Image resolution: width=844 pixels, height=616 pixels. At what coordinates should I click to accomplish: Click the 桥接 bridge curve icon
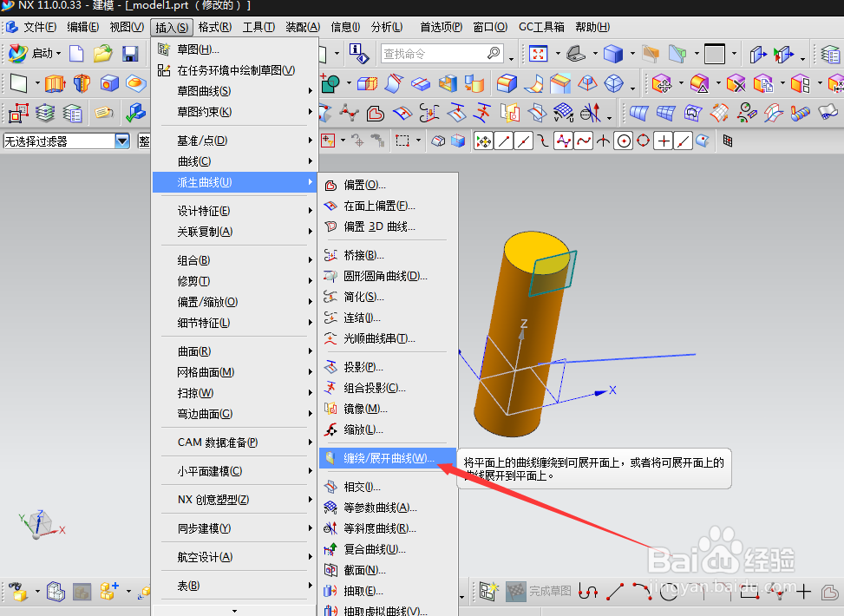point(330,255)
